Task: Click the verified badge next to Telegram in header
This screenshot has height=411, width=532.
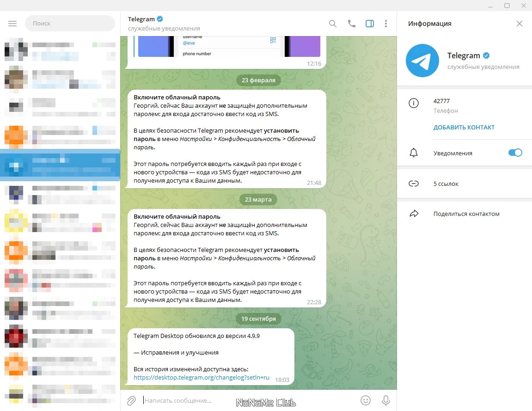Action: 160,19
